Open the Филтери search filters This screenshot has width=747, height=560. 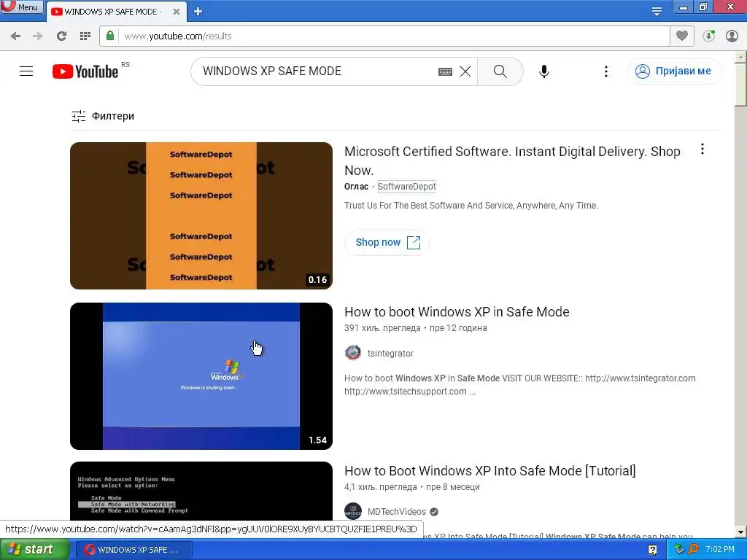click(x=103, y=116)
